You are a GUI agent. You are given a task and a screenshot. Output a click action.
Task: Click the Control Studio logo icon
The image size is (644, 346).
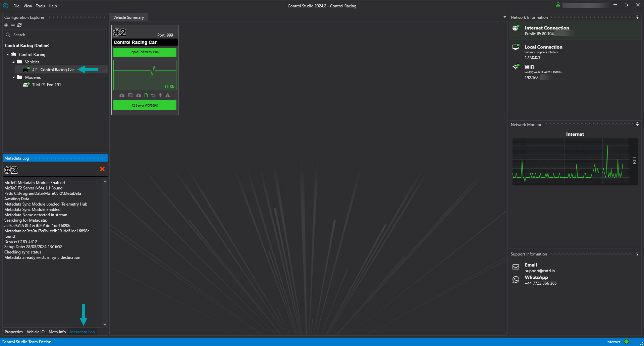pyautogui.click(x=6, y=6)
